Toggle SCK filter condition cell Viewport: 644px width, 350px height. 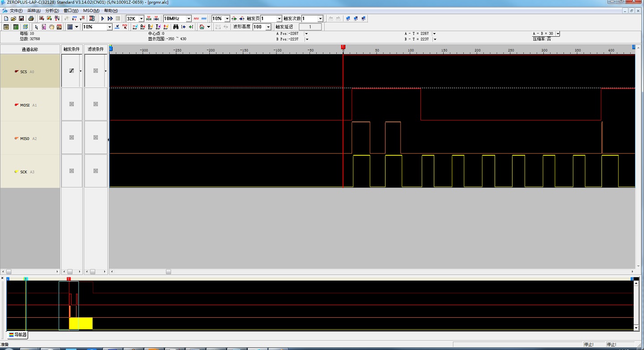(x=96, y=171)
